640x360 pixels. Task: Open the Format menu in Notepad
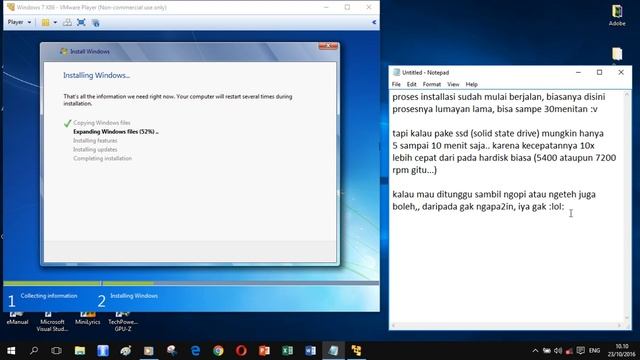[431, 84]
